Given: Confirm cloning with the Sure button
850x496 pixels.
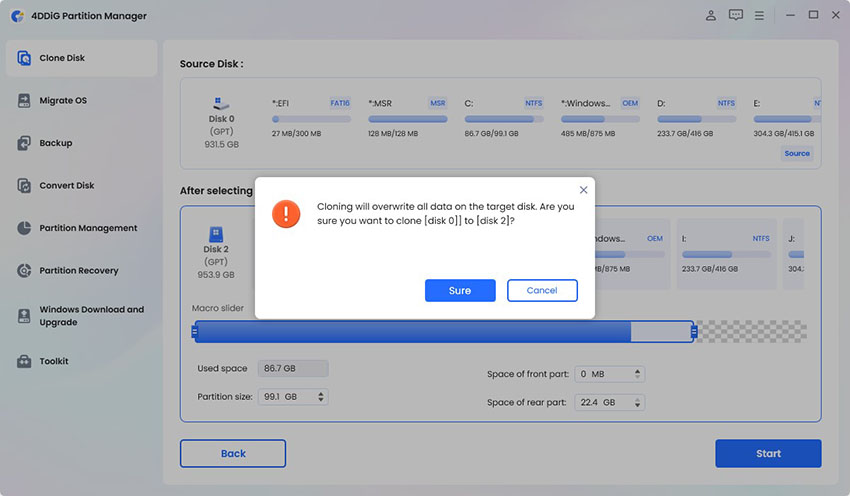Looking at the screenshot, I should 460,290.
